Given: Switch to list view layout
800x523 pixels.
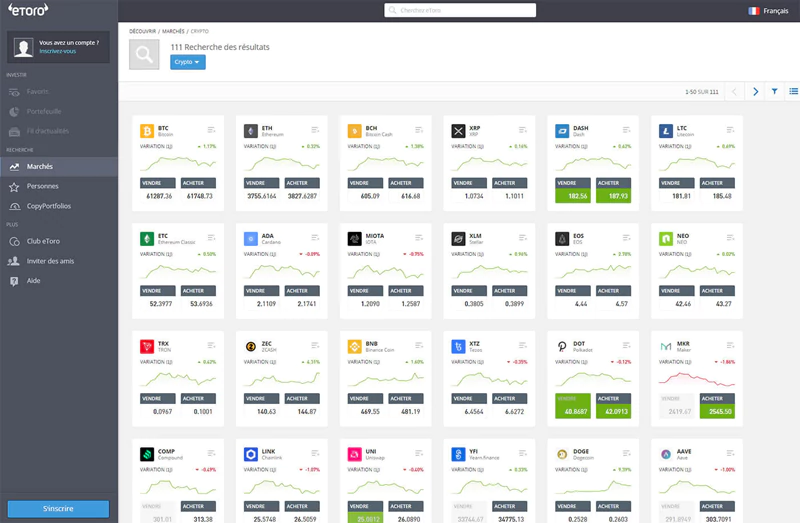Looking at the screenshot, I should click(793, 91).
